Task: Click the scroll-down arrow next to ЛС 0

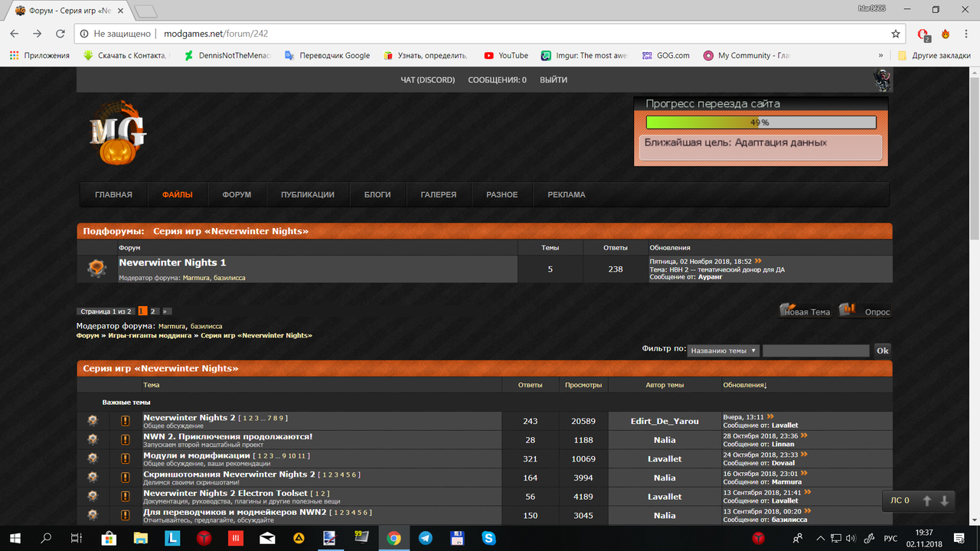Action: click(x=945, y=500)
